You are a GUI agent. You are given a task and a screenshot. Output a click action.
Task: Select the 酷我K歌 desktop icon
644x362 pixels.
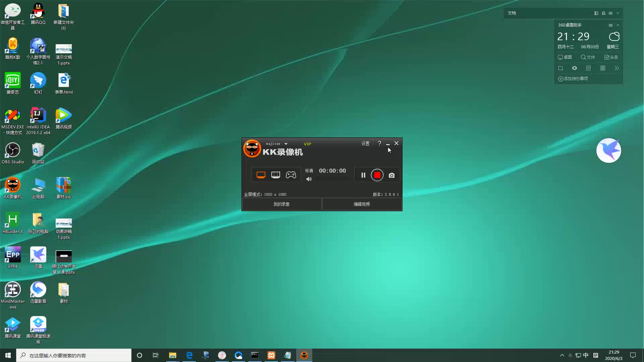(13, 49)
